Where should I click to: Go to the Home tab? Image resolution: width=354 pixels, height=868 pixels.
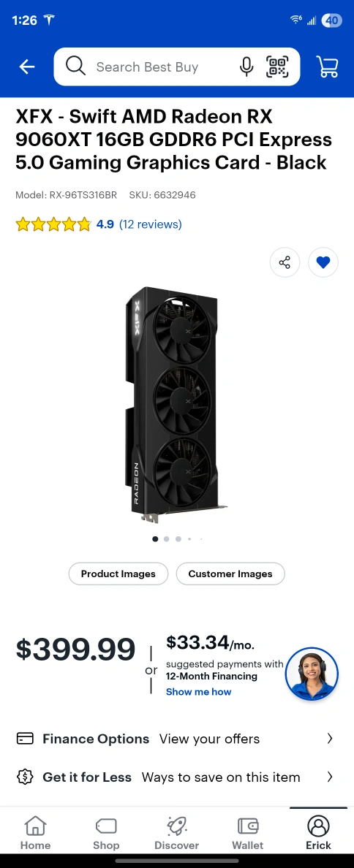35,833
